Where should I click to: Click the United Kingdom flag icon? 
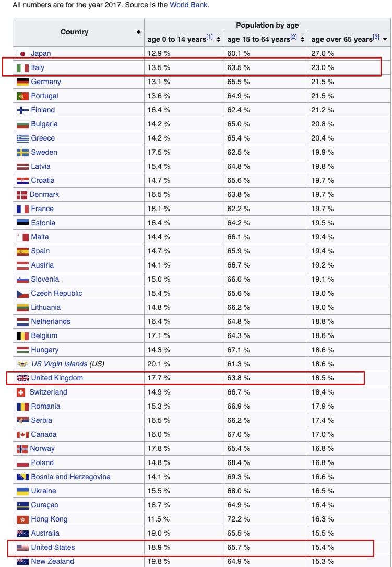tap(22, 378)
